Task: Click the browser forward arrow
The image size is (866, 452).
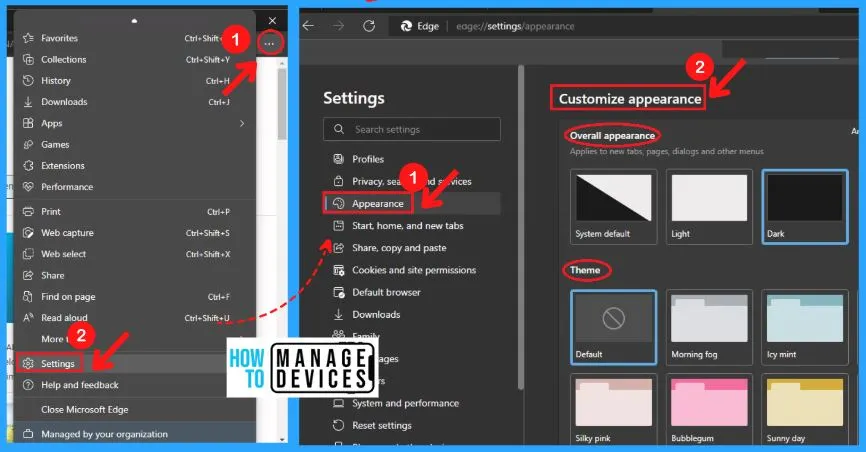Action: tap(338, 26)
